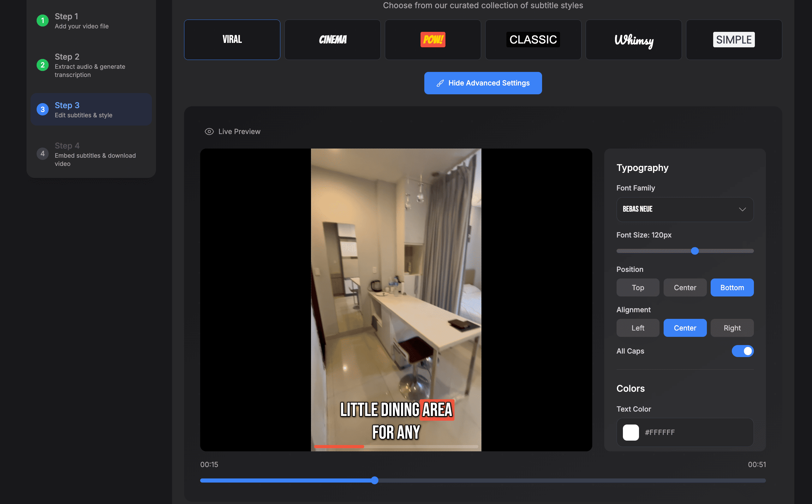This screenshot has height=504, width=812.
Task: Switch to the CLASSIC subtitle style
Action: click(533, 39)
